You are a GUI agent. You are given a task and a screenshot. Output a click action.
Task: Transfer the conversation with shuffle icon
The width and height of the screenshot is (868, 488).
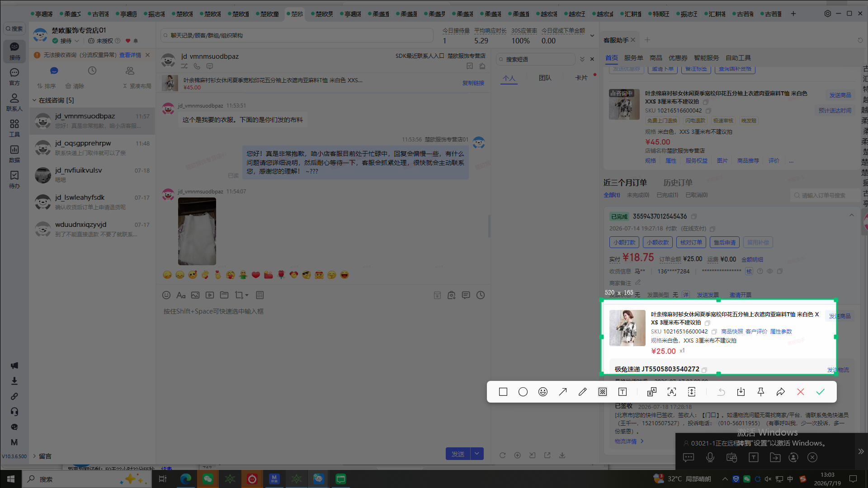tap(184, 66)
